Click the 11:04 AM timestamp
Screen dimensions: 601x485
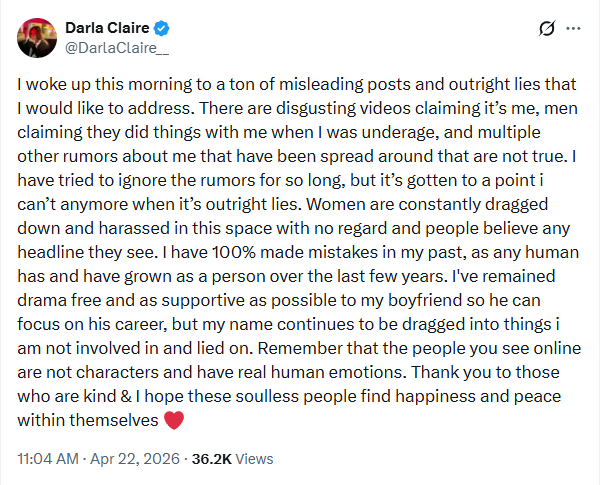pos(48,459)
